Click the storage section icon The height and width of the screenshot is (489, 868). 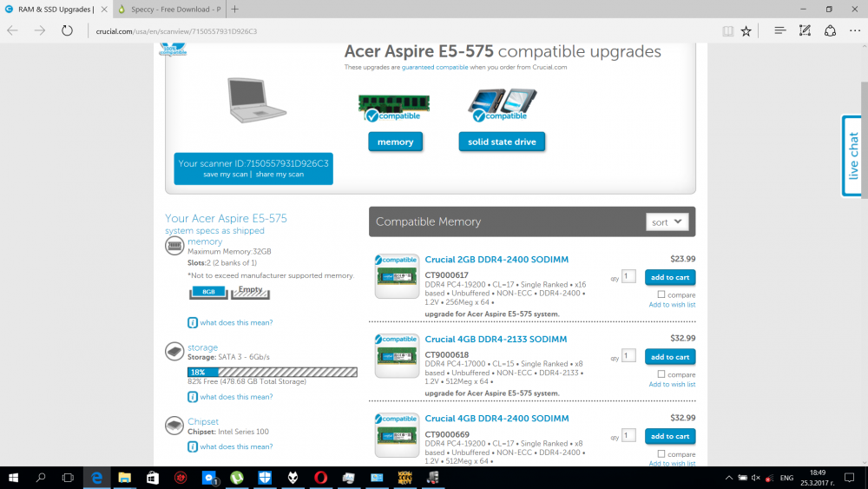[174, 351]
